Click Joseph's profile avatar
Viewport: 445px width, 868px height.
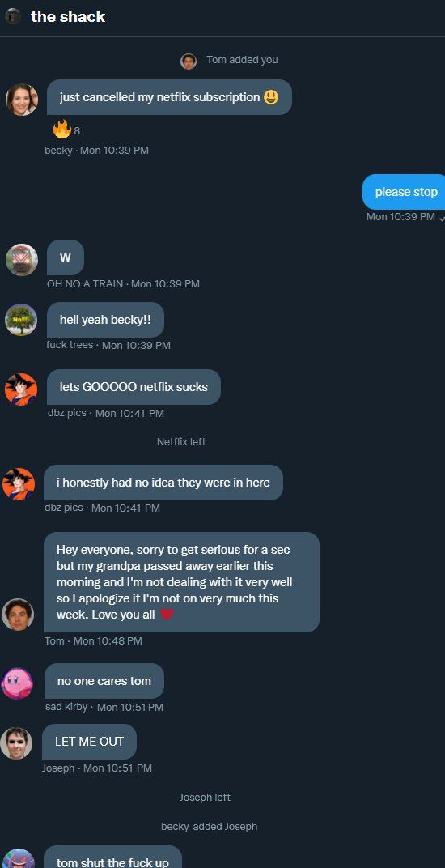tap(16, 742)
